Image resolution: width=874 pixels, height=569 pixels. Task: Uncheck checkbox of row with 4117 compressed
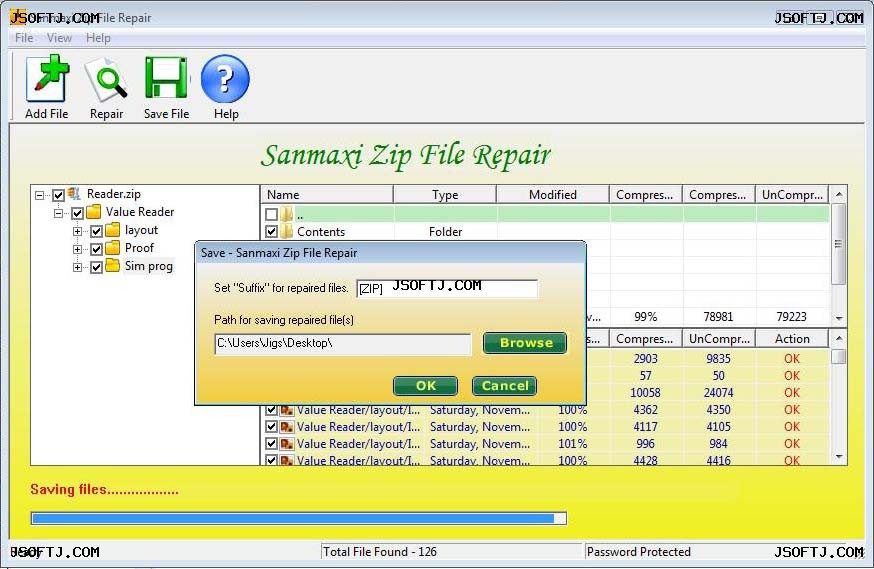point(271,427)
